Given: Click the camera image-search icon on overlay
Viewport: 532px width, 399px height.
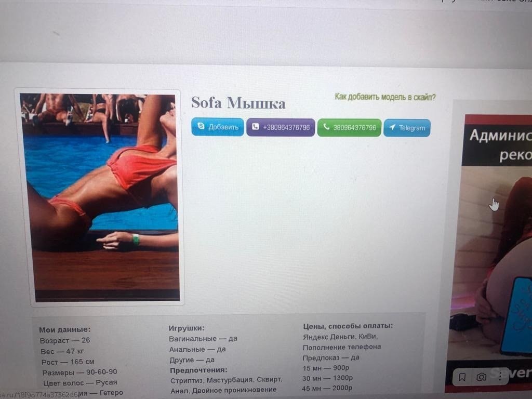Looking at the screenshot, I should [481, 377].
